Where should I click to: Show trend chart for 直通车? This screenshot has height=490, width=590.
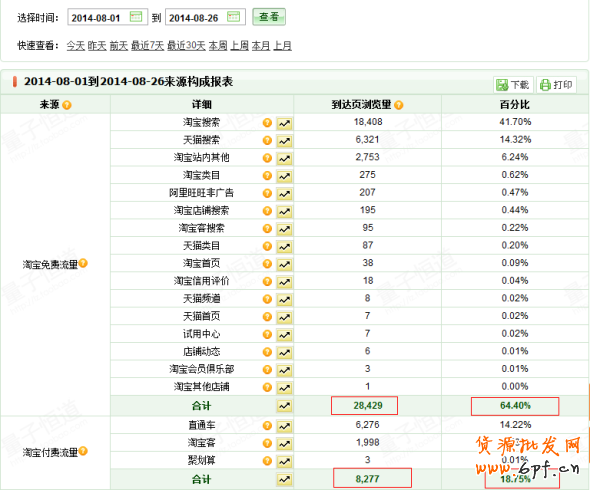click(284, 426)
